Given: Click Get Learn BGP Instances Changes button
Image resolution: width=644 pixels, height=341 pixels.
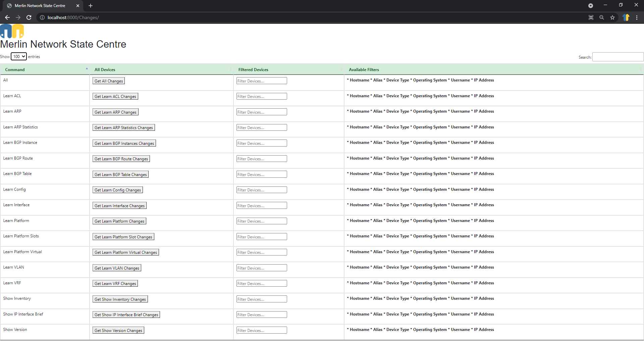Looking at the screenshot, I should 124,143.
